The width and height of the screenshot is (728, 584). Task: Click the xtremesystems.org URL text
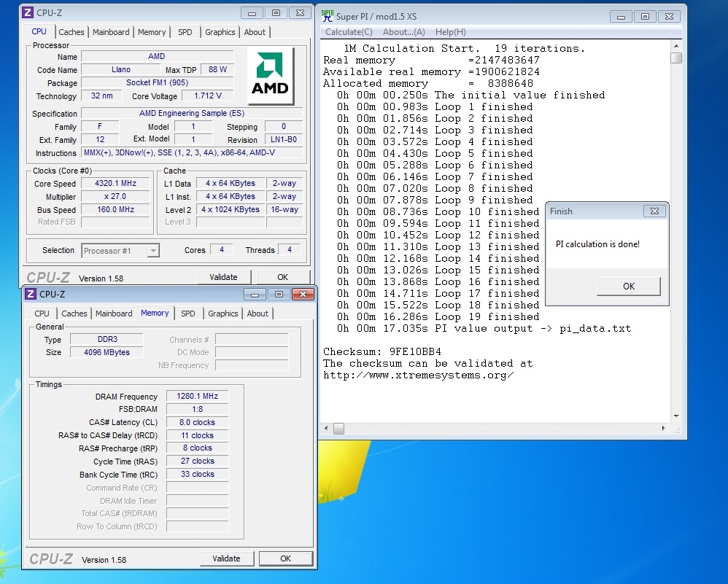click(x=418, y=375)
